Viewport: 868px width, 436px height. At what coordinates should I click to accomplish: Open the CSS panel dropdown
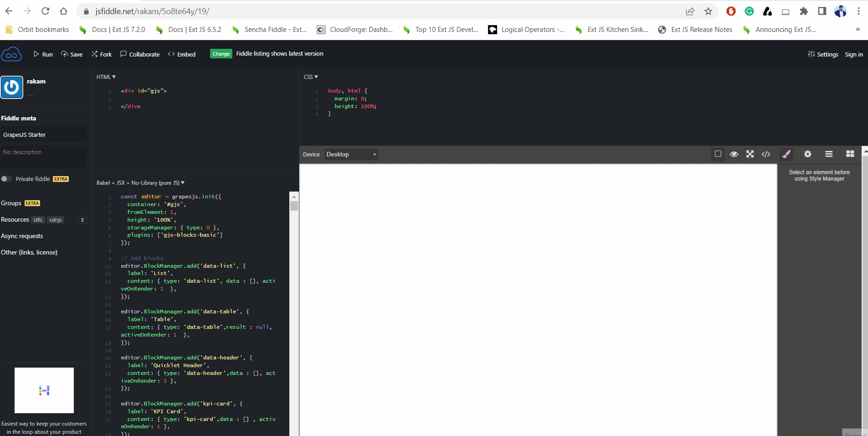click(x=311, y=77)
